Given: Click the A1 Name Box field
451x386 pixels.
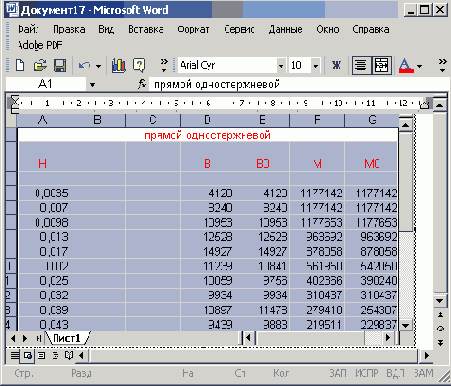Looking at the screenshot, I should [x=46, y=84].
